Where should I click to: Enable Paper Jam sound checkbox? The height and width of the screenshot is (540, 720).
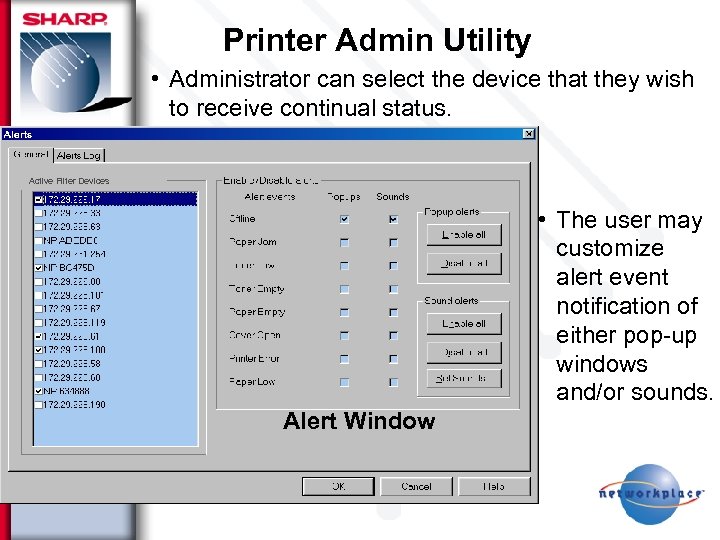click(x=393, y=242)
